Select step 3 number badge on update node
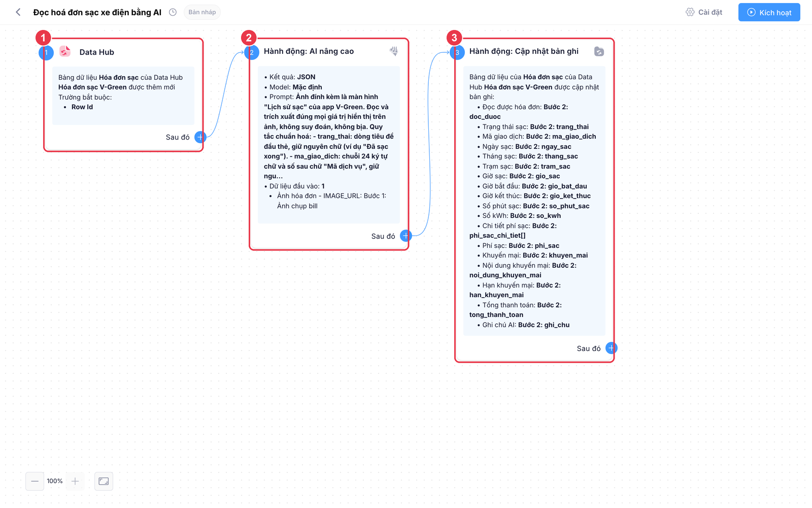 click(457, 52)
